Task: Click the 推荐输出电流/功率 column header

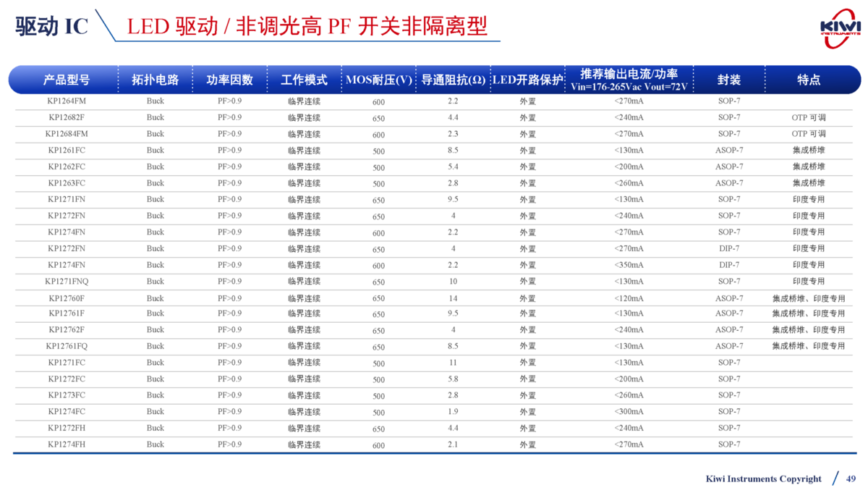Action: tap(629, 80)
